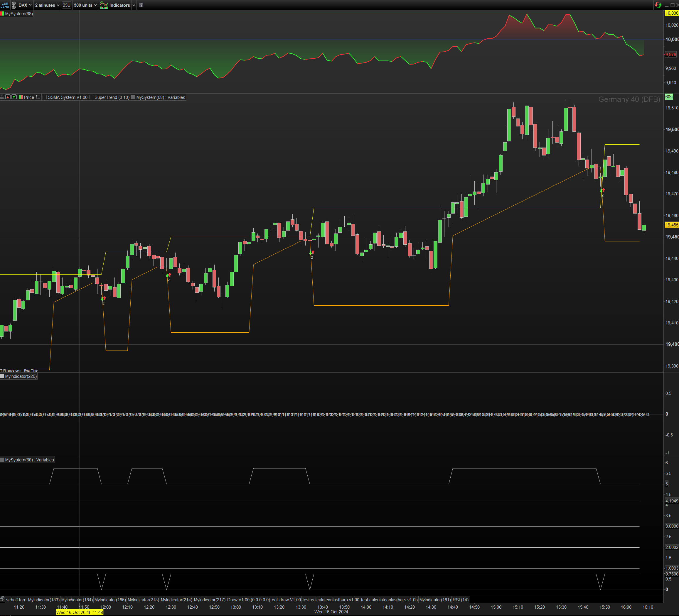Click the red down-arrow sell icon

(x=8, y=97)
